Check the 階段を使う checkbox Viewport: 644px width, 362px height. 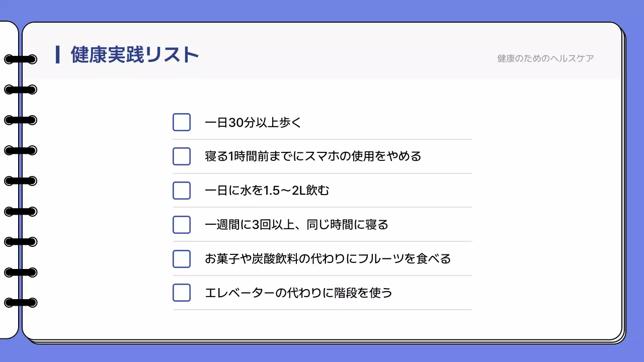pos(182,293)
